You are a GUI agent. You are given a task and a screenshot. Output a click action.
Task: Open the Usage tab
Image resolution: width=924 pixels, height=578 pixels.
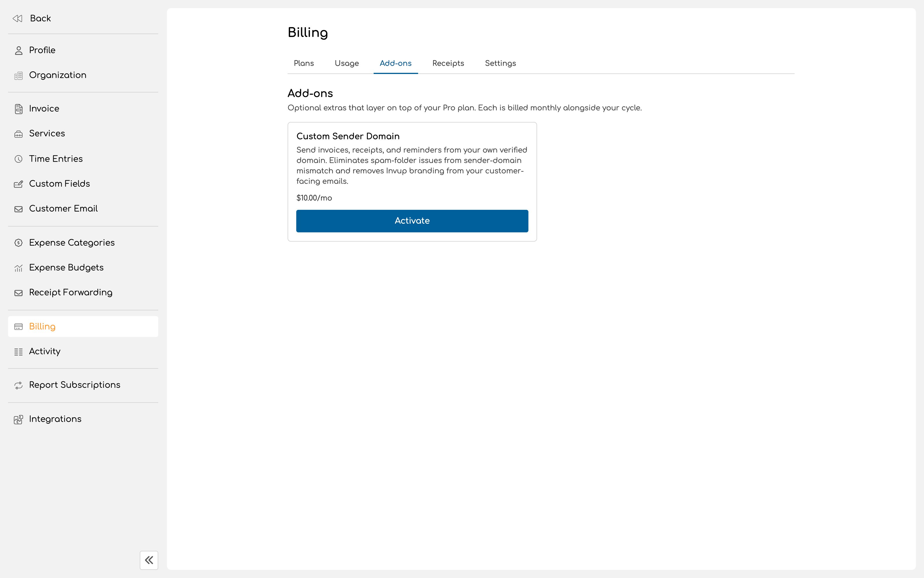347,64
